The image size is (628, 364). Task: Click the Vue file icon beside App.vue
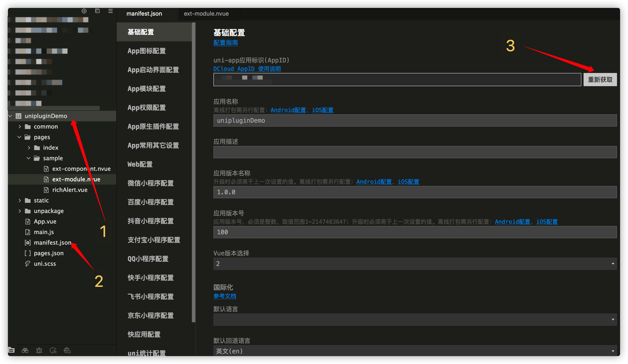28,221
